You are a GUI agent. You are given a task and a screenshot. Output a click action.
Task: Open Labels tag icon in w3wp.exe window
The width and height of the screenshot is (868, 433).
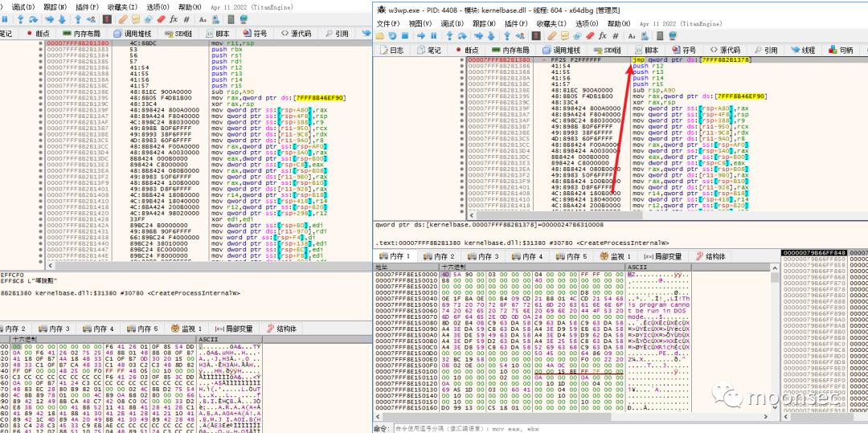coord(577,36)
